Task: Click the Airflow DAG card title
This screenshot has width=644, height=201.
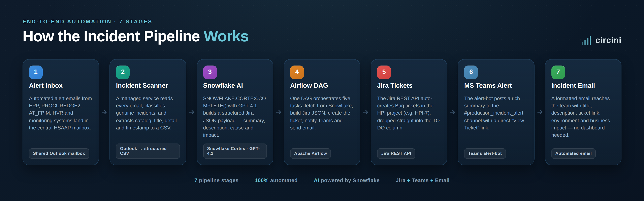Action: [309, 85]
